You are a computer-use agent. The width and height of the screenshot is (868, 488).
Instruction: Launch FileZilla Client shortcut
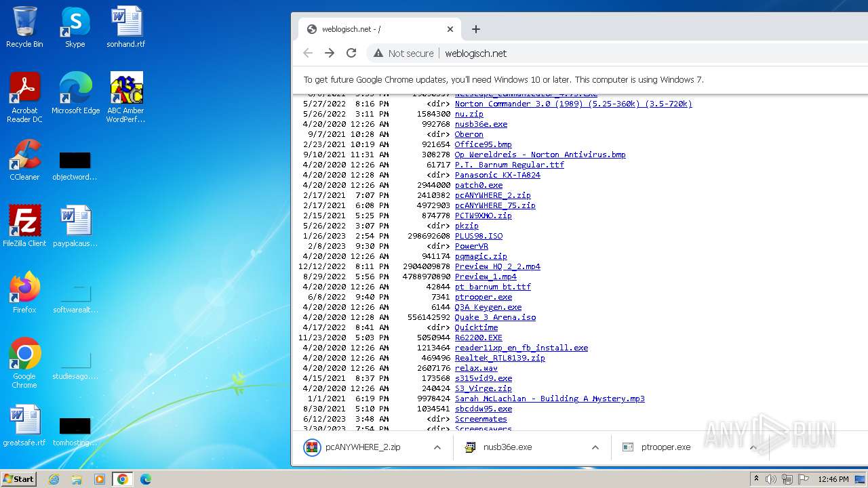point(24,226)
